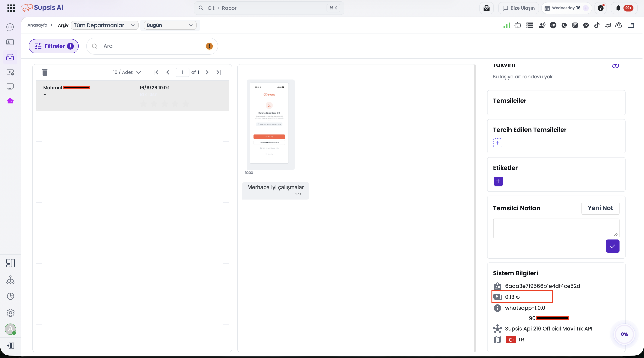Click the SMS channel icon
Image resolution: width=644 pixels, height=358 pixels.
coord(608,25)
